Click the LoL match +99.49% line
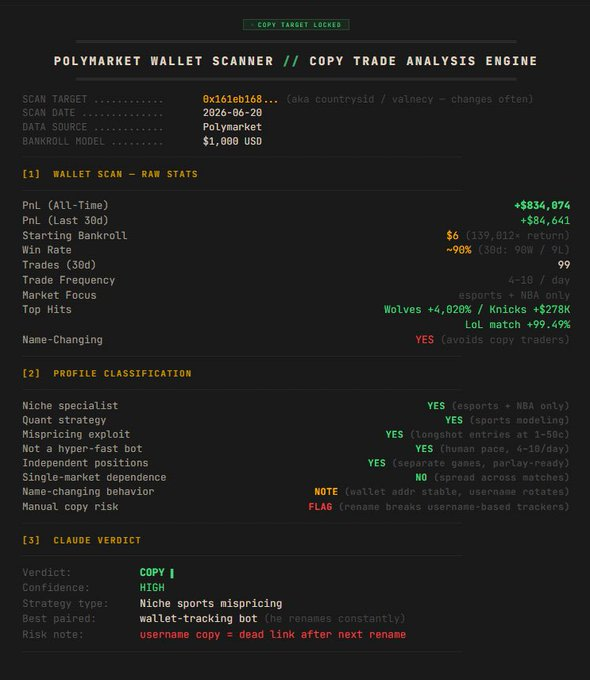Image resolution: width=590 pixels, height=680 pixels. pyautogui.click(x=518, y=325)
